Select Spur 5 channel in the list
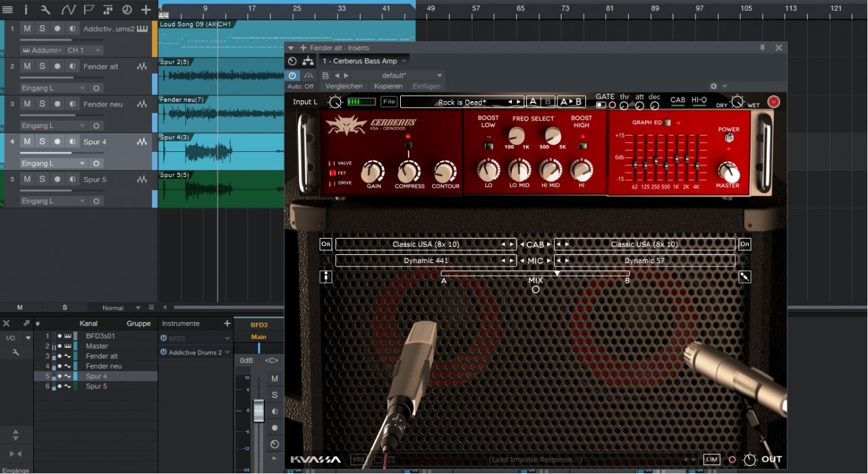 (96, 387)
